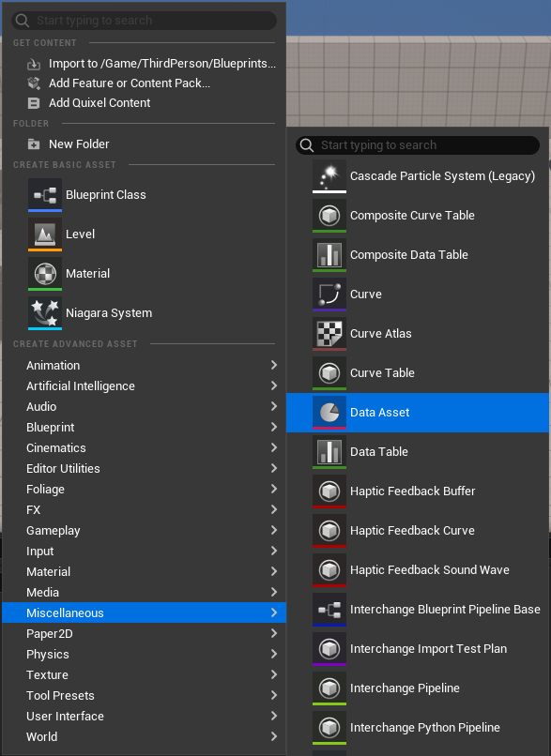
Task: Click the Niagara System label
Action: (x=109, y=313)
